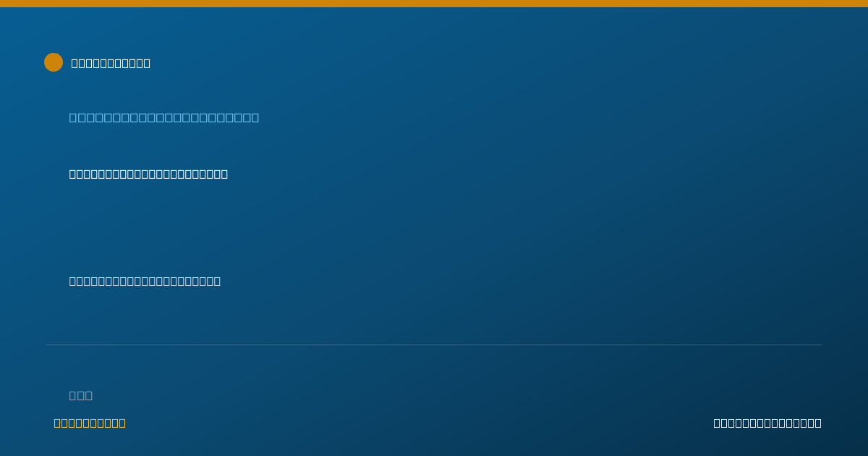Screen dimensions: 868x456
Task: Click the thin horizontal divider line
Action: pos(434,345)
